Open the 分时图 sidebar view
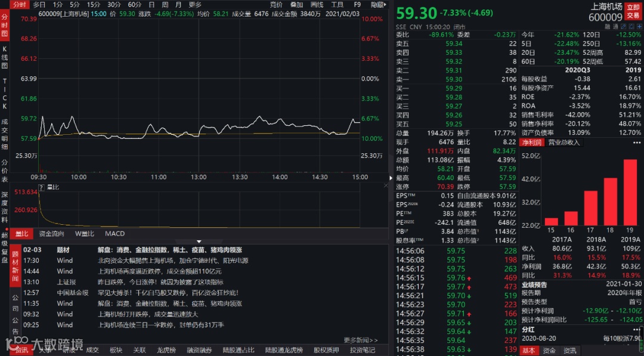Image resolution: width=644 pixels, height=356 pixels. [5, 25]
